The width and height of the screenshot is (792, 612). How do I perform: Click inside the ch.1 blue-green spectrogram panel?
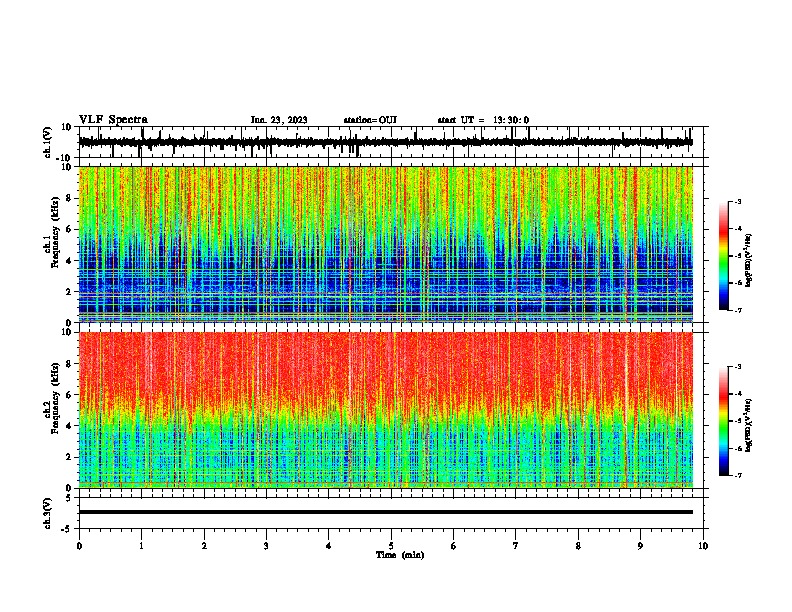tap(386, 244)
